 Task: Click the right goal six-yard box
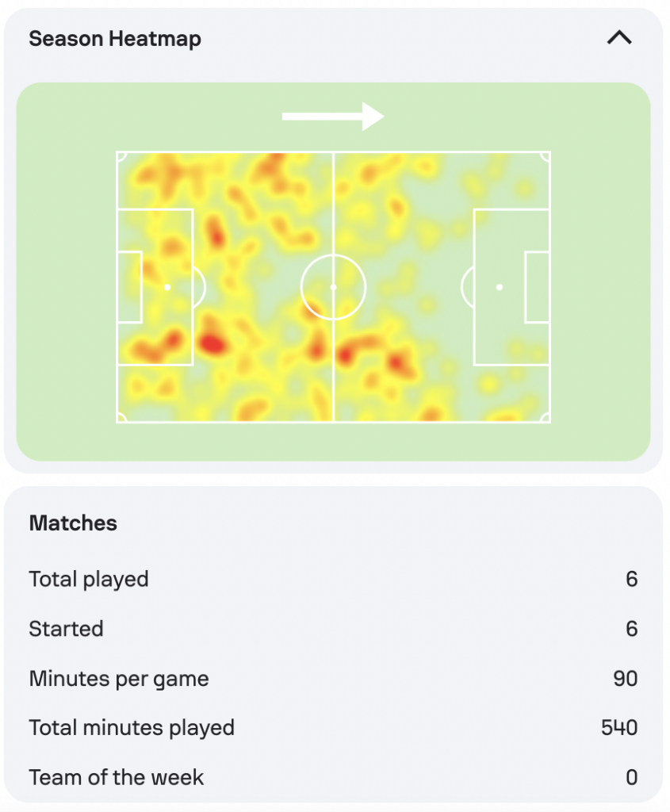(538, 287)
